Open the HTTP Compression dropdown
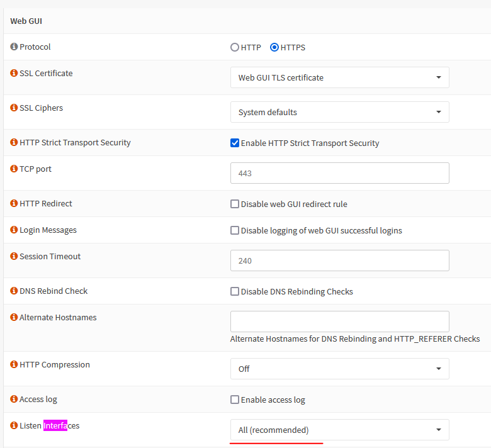This screenshot has width=491, height=448. (339, 369)
